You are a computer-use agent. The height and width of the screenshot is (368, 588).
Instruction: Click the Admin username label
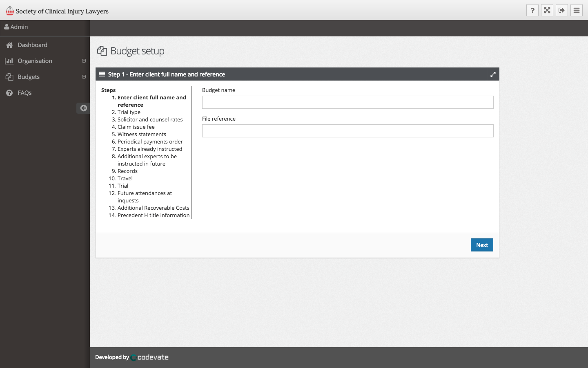click(x=19, y=27)
